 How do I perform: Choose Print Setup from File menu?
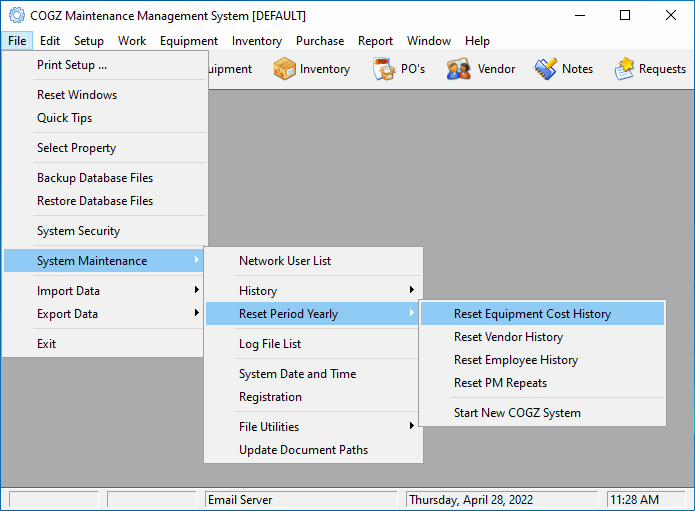click(x=105, y=65)
